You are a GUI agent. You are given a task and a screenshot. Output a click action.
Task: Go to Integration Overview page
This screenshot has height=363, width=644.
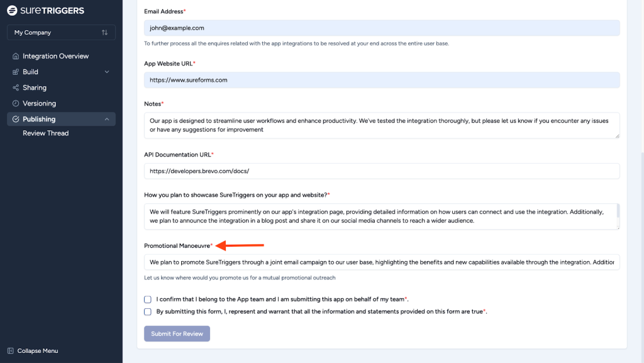(55, 56)
